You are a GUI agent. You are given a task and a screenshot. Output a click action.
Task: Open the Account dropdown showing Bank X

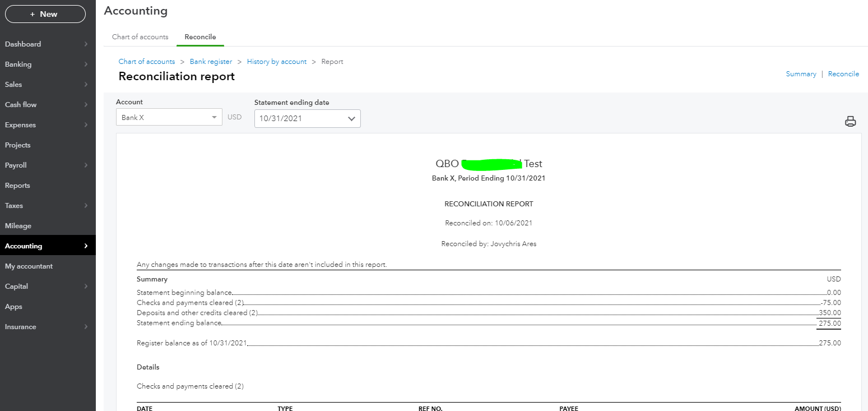(x=169, y=118)
